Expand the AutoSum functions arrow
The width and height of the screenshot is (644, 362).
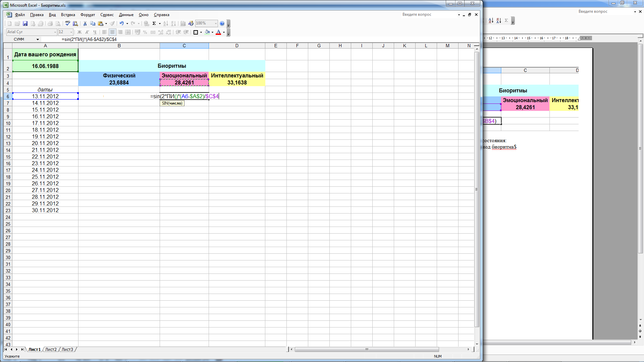[160, 23]
